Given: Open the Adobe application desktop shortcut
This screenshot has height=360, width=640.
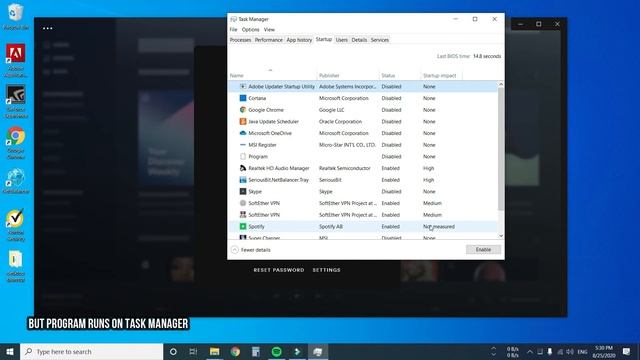Looking at the screenshot, I should pos(16,60).
